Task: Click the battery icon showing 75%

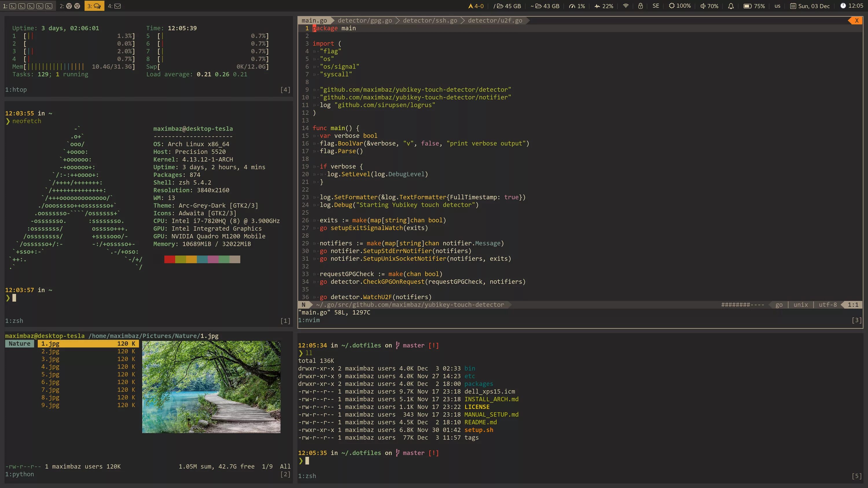Action: click(748, 6)
